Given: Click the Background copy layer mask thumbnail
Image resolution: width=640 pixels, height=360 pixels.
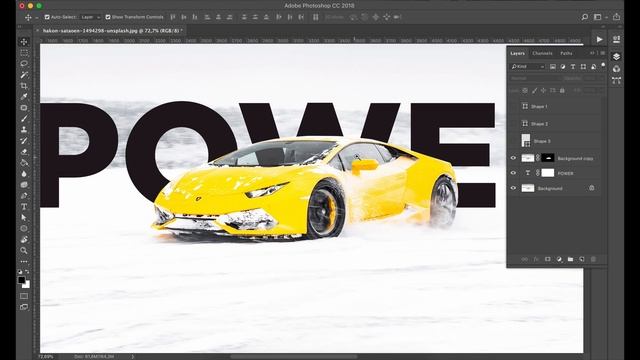Looking at the screenshot, I should (548, 158).
